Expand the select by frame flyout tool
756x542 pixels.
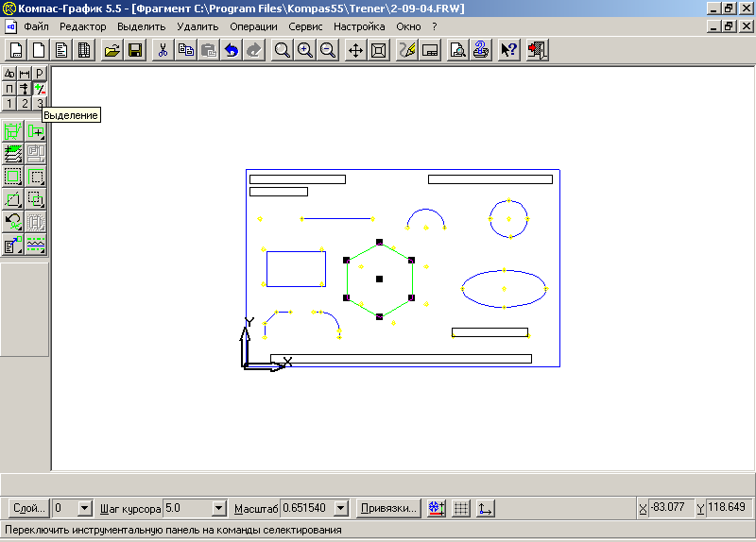click(x=13, y=177)
